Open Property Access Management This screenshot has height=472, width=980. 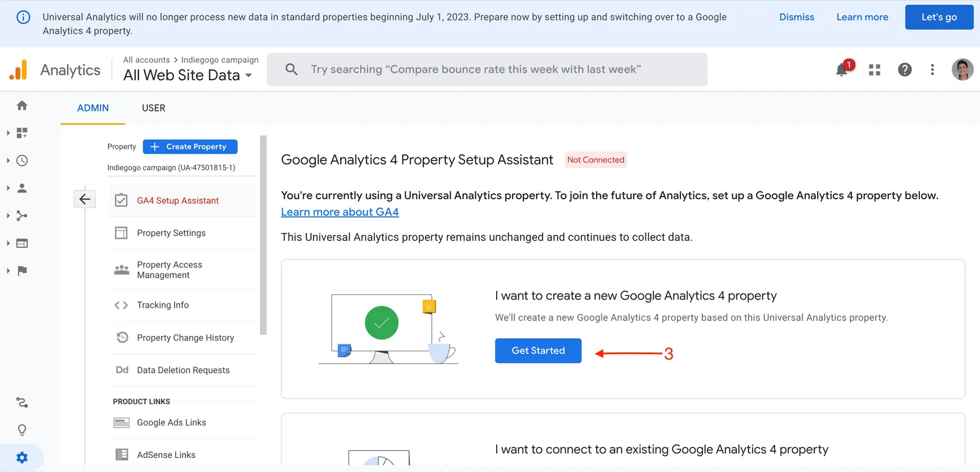182,270
